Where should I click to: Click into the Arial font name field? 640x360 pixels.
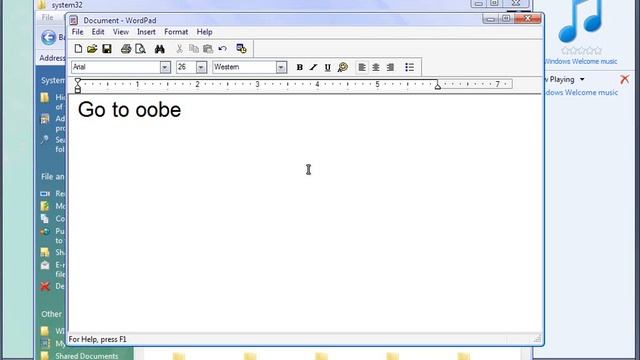(116, 67)
